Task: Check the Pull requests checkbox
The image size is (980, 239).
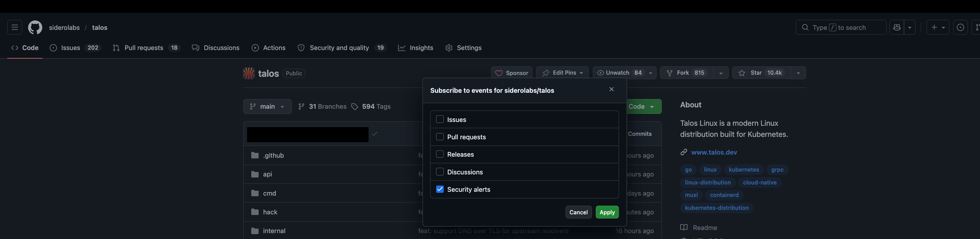Action: tap(440, 137)
